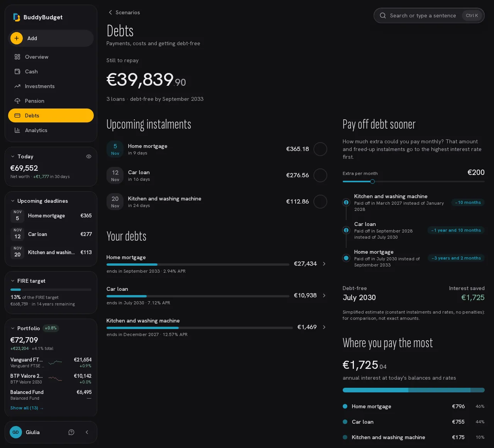
Task: Switch to the Pension section
Action: coord(51,101)
